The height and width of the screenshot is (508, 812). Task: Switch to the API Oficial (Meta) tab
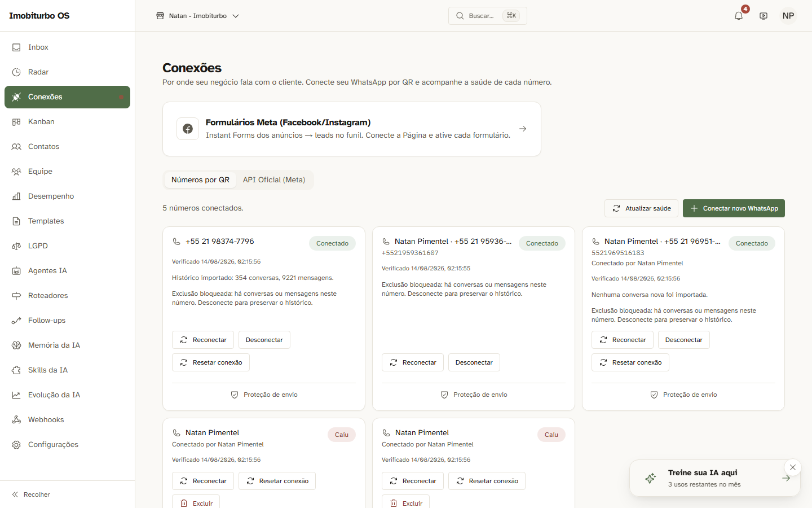tap(274, 180)
